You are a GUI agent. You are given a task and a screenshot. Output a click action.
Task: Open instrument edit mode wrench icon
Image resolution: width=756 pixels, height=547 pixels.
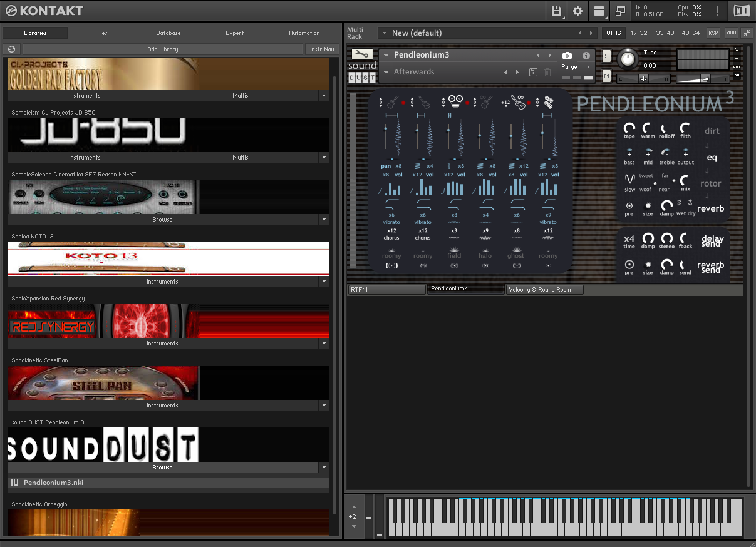point(362,54)
